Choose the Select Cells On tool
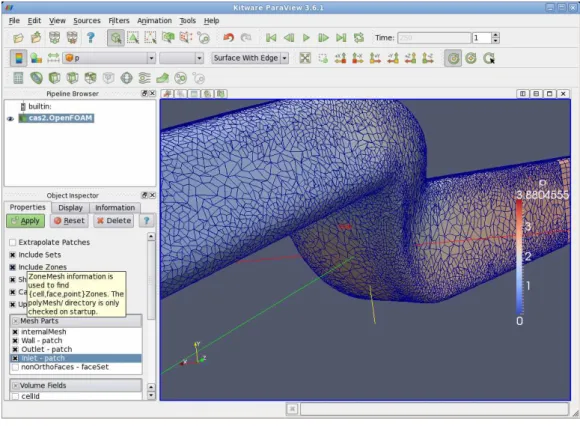 (133, 38)
